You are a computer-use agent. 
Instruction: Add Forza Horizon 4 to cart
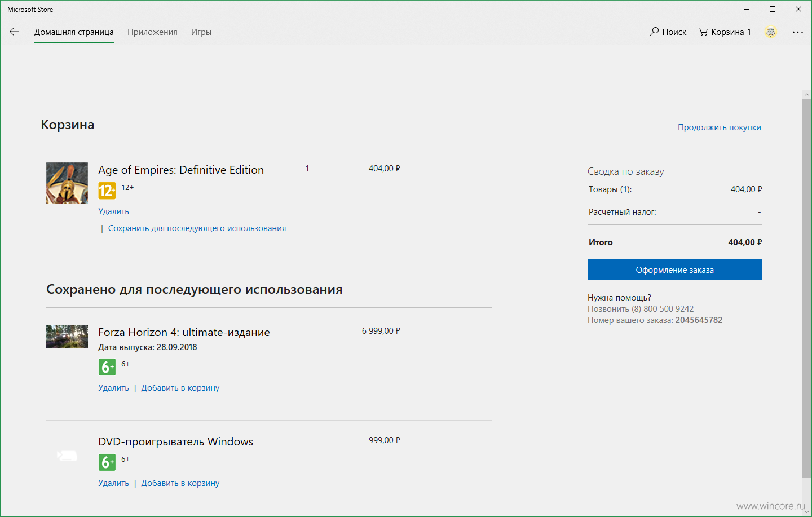180,388
